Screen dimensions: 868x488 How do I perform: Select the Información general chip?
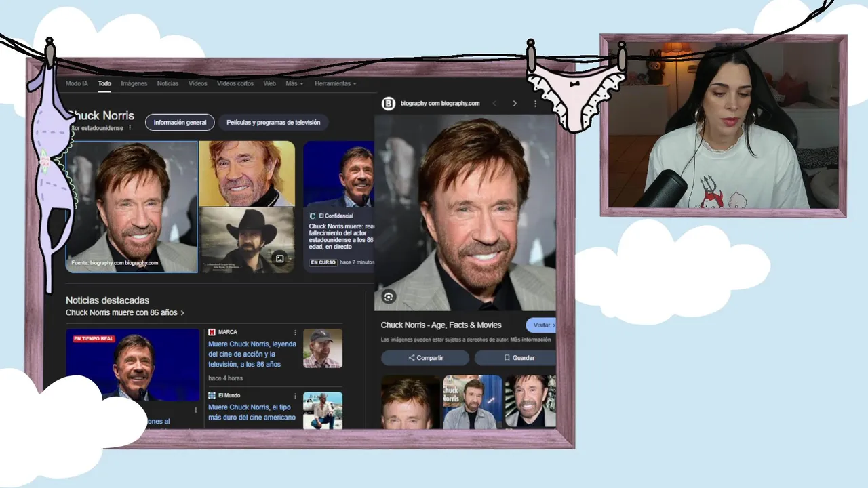(180, 123)
